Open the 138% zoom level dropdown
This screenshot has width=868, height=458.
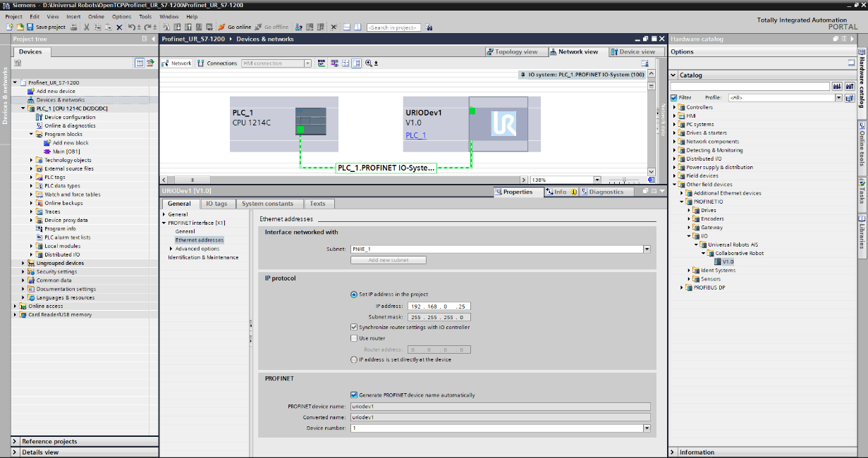(597, 180)
